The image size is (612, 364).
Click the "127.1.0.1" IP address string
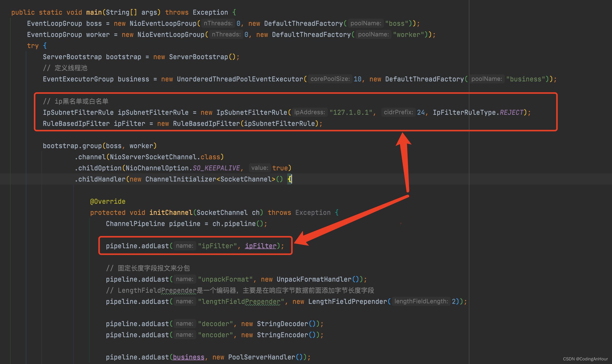351,112
